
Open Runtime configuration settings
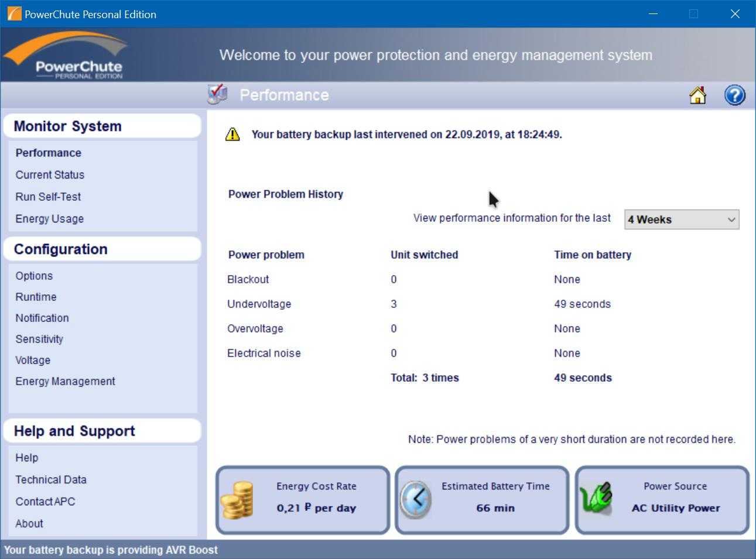36,297
